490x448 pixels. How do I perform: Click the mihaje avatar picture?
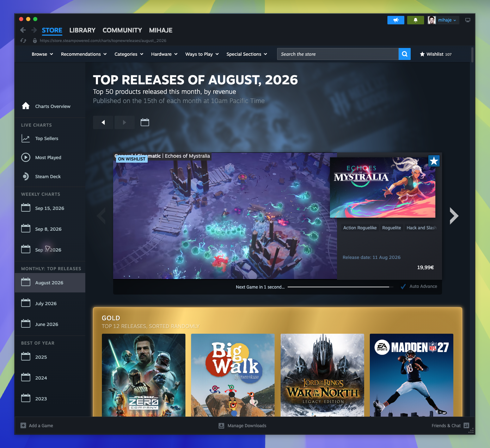coord(432,20)
